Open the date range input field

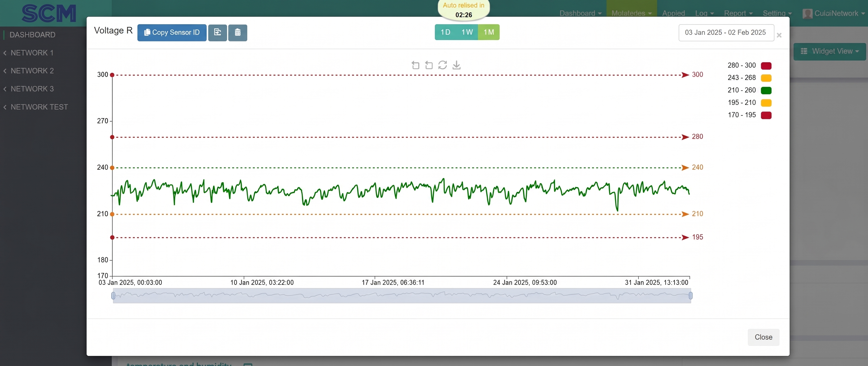[726, 33]
